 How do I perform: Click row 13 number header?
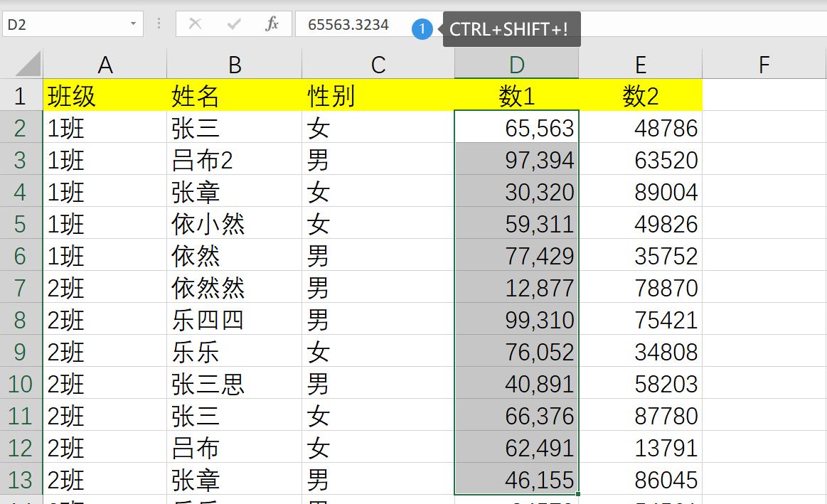point(21,479)
